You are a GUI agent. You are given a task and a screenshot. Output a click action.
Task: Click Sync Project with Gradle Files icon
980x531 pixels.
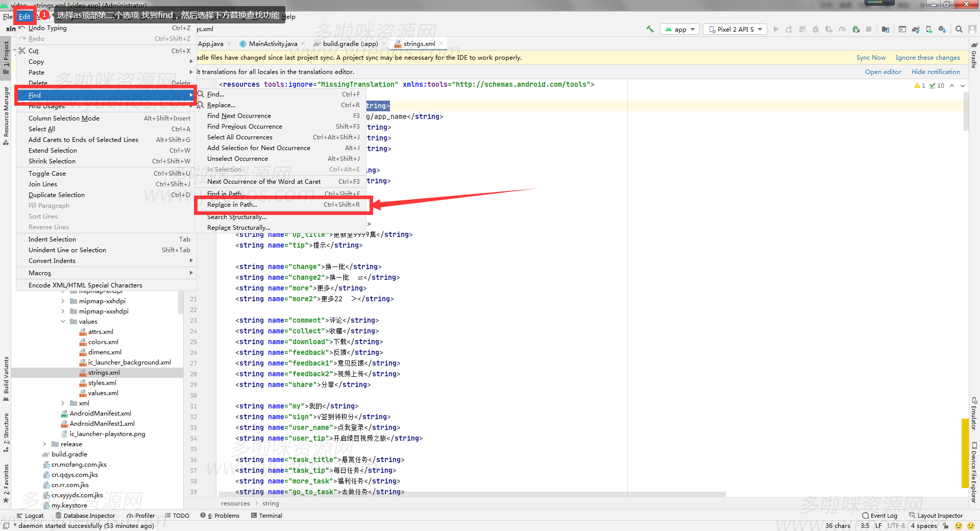916,29
